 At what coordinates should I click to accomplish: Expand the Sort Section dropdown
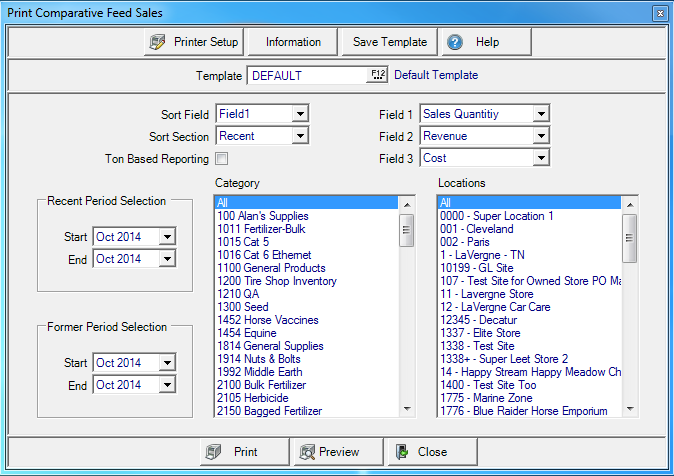pyautogui.click(x=299, y=136)
